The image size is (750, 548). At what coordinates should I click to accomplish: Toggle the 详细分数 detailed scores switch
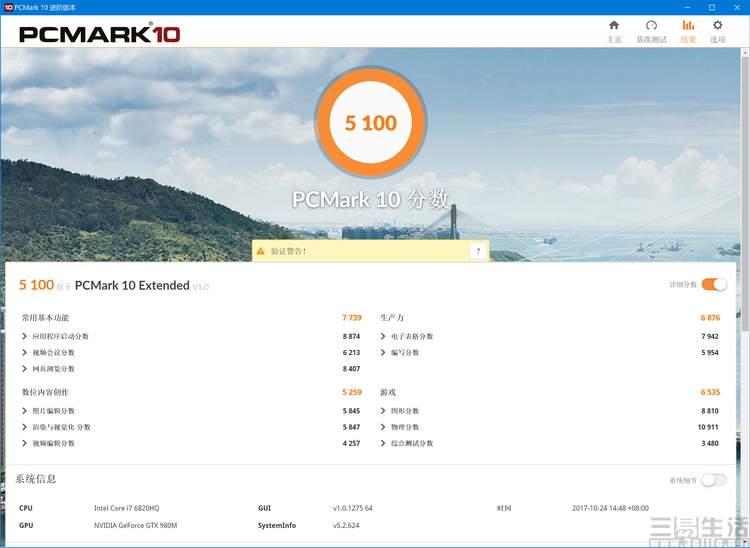click(714, 285)
